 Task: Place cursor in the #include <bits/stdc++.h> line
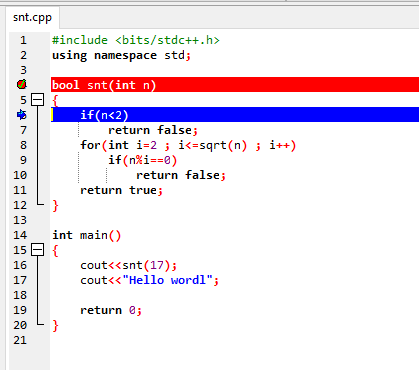coord(136,40)
